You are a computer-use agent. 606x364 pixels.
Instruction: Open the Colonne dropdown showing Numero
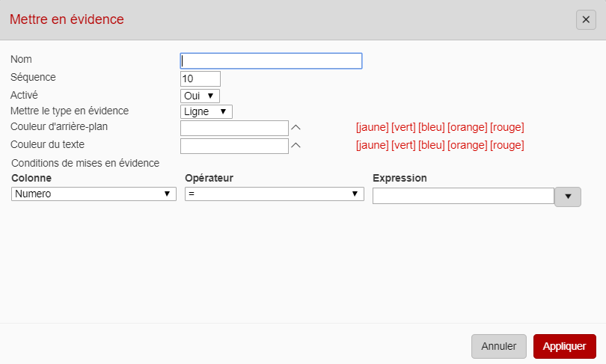click(94, 194)
